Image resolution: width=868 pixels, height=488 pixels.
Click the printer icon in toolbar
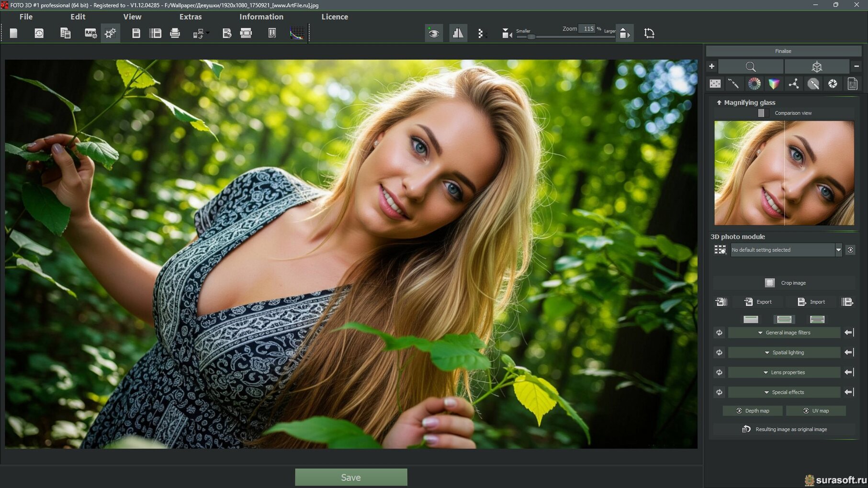tap(175, 33)
